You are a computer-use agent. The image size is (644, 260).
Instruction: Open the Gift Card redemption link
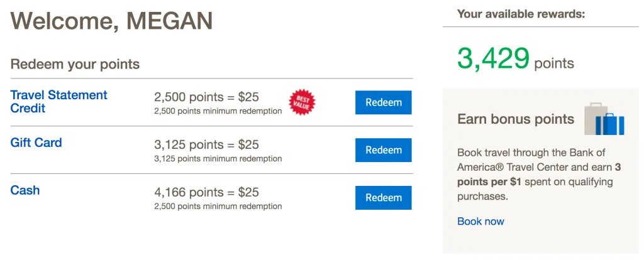tap(36, 143)
